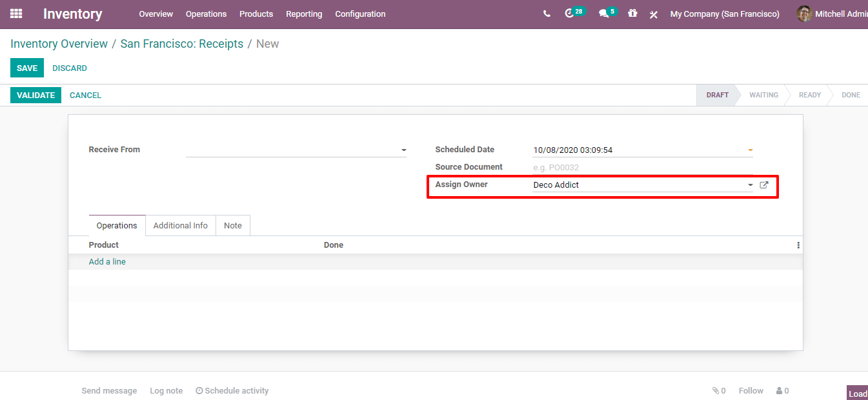Open My Company (San Francisco) switcher
868x400 pixels.
725,14
